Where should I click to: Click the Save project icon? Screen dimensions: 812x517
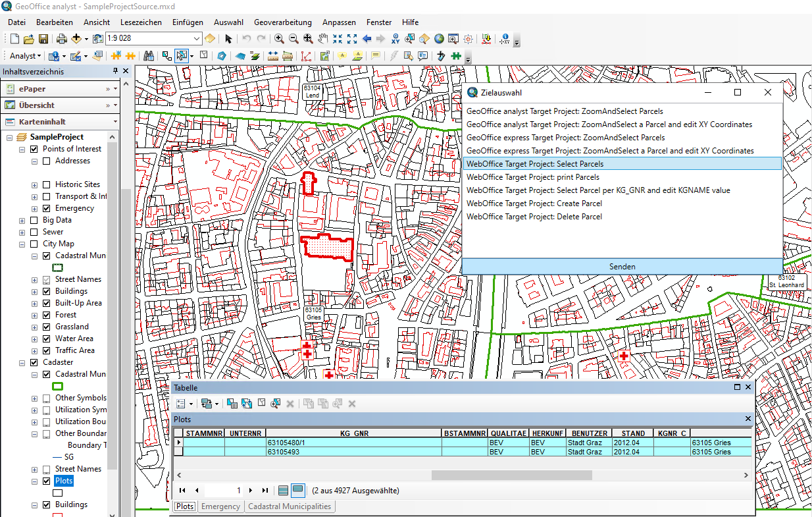(x=42, y=39)
